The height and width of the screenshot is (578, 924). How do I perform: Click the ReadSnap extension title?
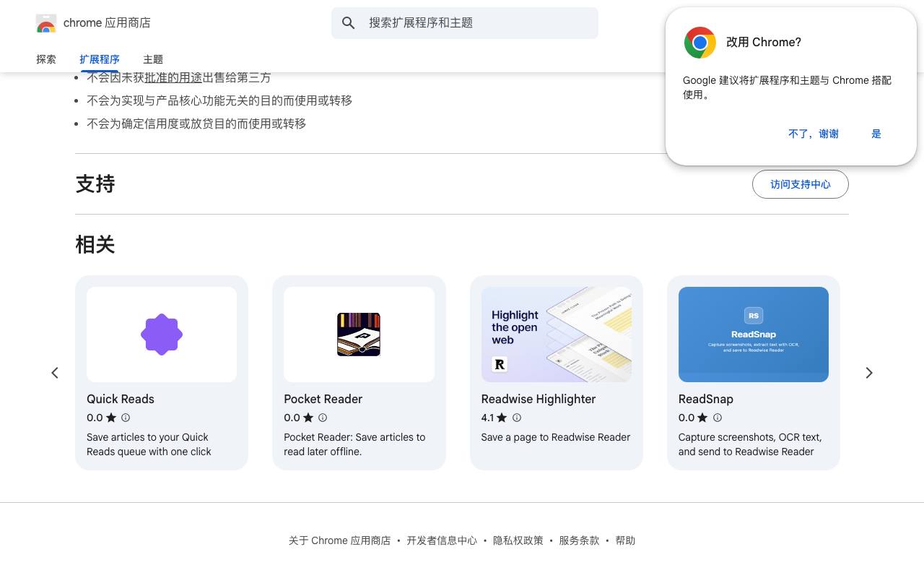(706, 399)
